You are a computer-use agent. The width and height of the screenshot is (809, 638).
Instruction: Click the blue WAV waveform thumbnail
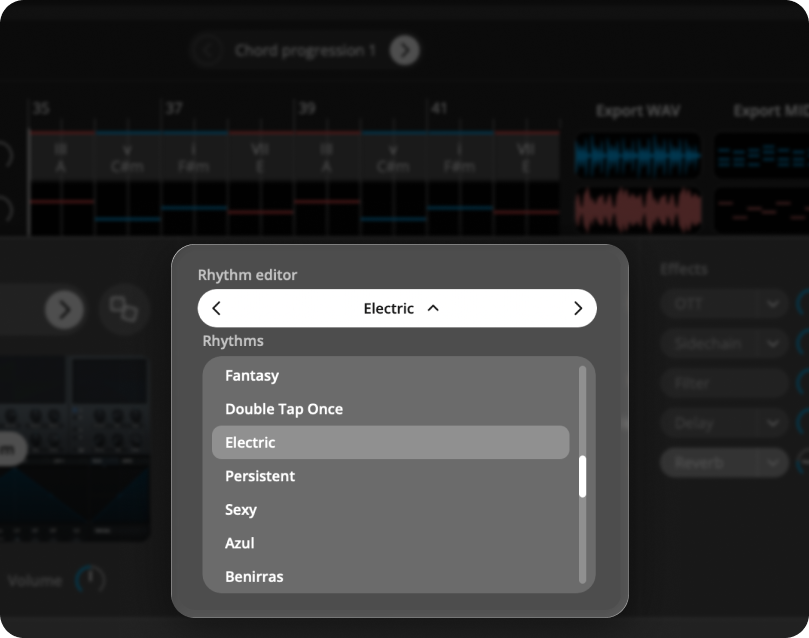point(638,156)
